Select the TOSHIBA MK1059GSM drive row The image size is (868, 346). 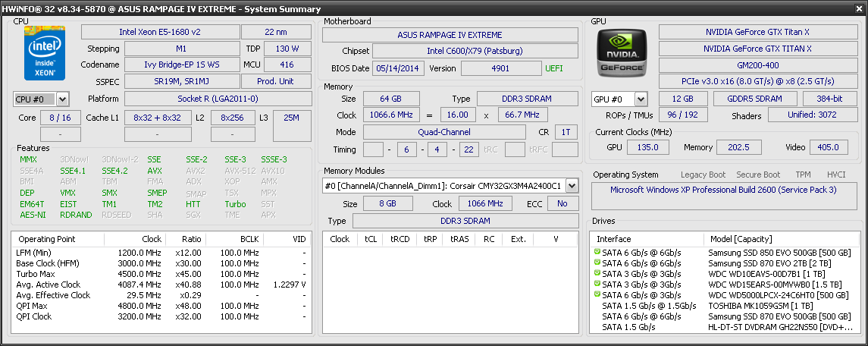(x=758, y=306)
